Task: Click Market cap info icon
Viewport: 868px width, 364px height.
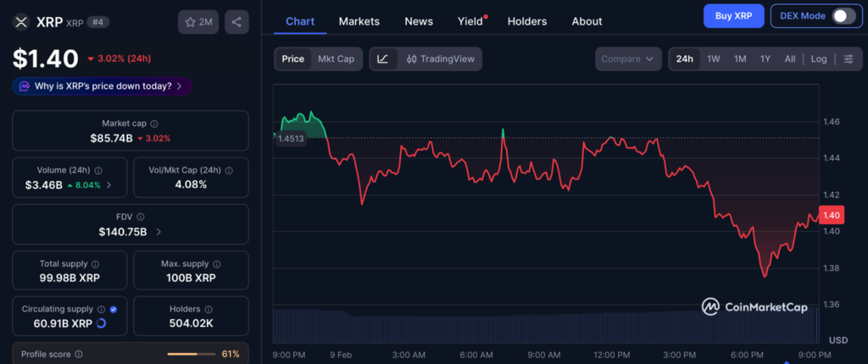Action: pos(154,124)
